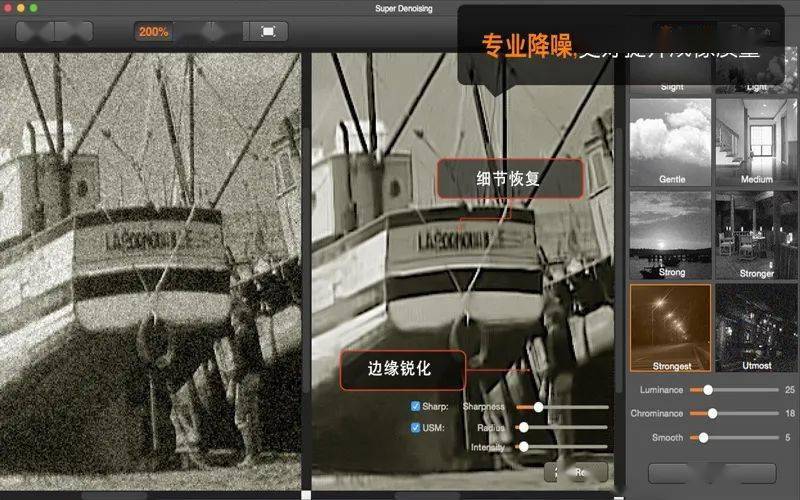Click the fit-to-window icon in toolbar
This screenshot has width=800, height=500.
(x=268, y=32)
